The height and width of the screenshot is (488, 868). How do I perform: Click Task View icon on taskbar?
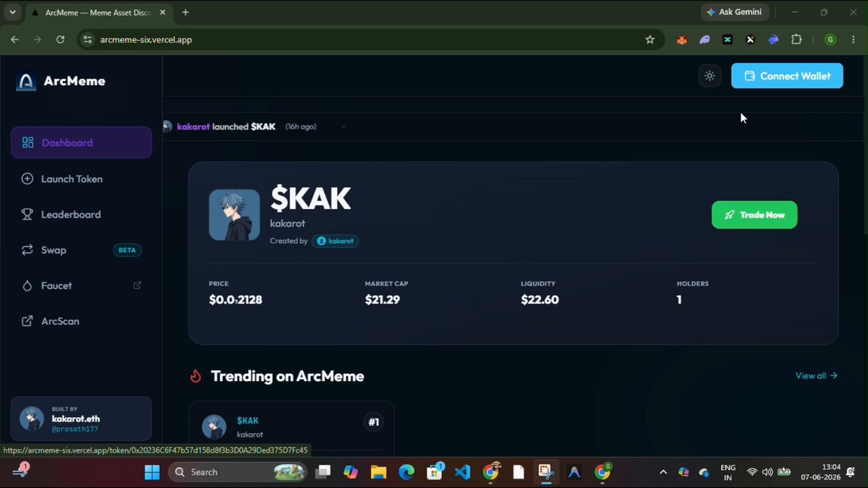point(323,472)
